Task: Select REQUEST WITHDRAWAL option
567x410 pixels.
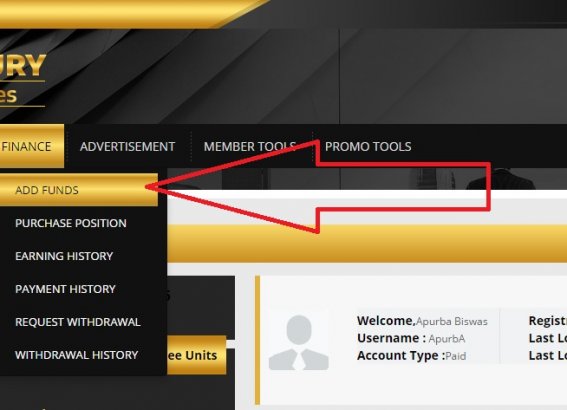Action: point(78,322)
